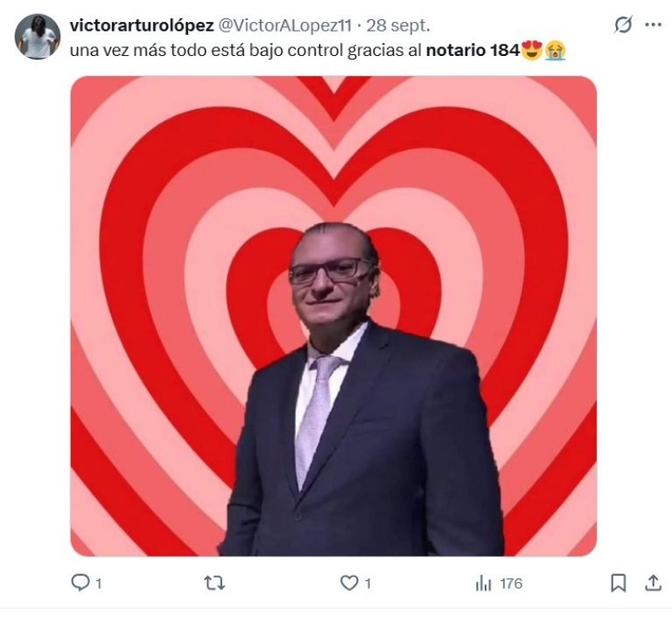Click the like count beside the heart

(367, 584)
